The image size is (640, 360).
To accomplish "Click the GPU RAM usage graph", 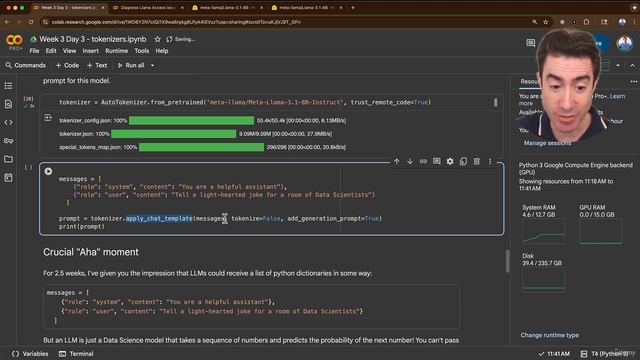I will tap(601, 231).
